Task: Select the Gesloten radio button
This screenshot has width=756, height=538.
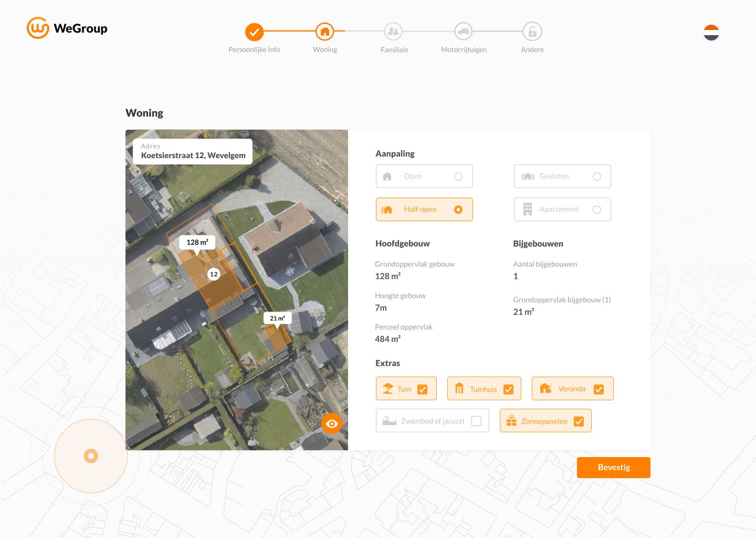Action: coord(597,177)
